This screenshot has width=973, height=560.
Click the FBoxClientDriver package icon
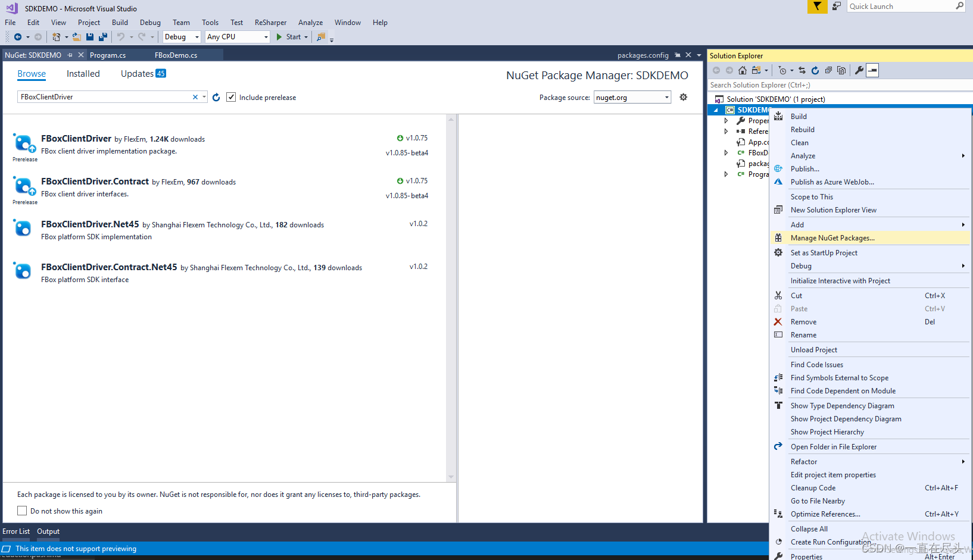[x=23, y=143]
